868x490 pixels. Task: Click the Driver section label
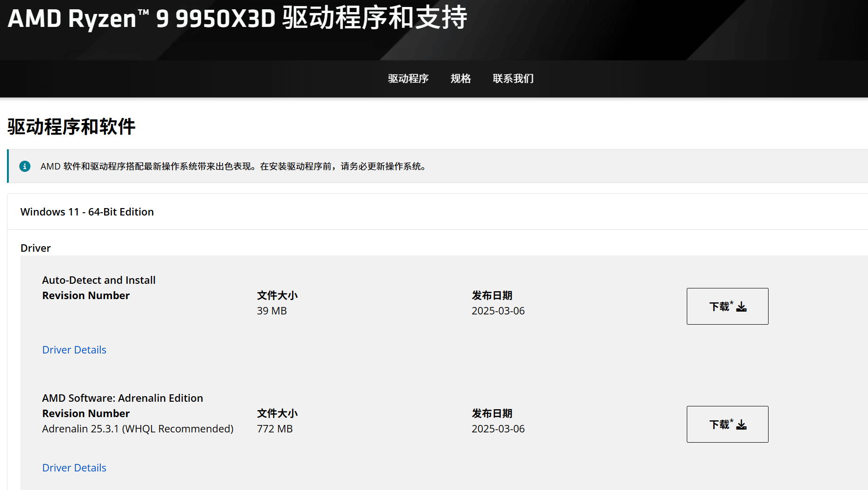tap(36, 248)
